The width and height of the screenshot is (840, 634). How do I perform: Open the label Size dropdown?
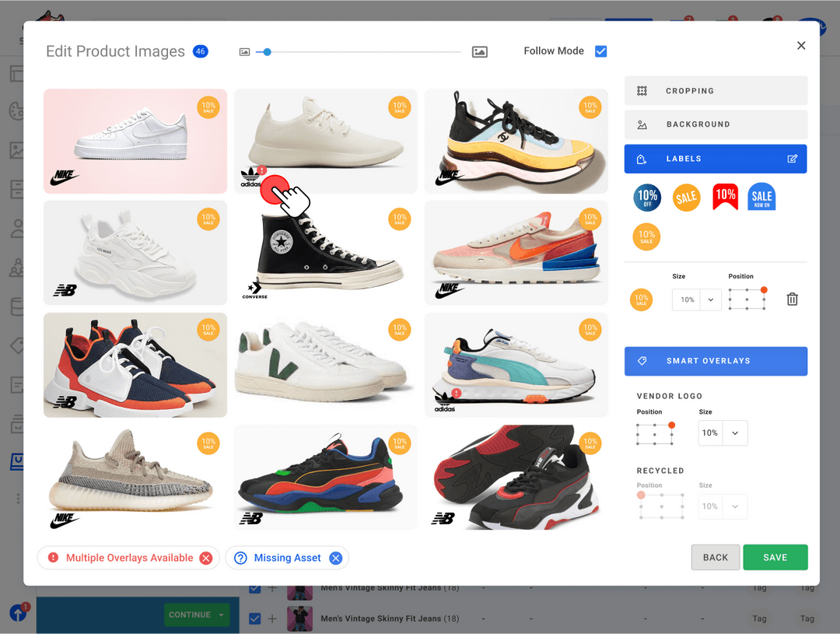pyautogui.click(x=711, y=299)
